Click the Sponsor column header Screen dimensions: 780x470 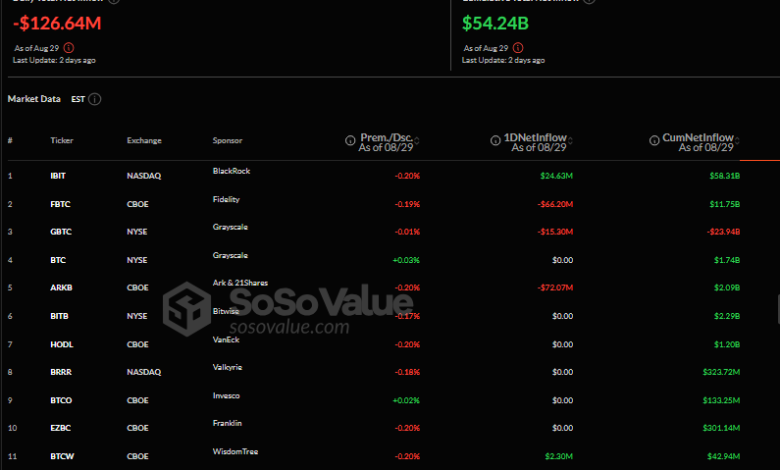tap(227, 140)
